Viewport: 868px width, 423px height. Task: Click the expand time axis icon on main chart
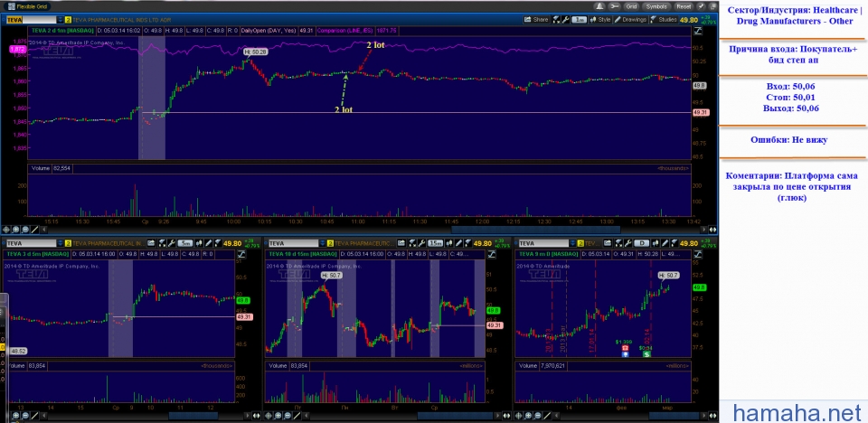[x=713, y=230]
